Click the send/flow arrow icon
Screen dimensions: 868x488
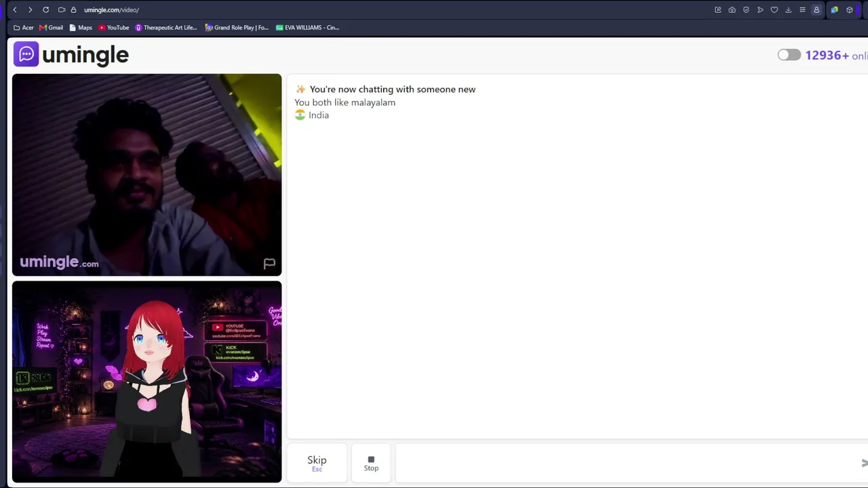[760, 9]
